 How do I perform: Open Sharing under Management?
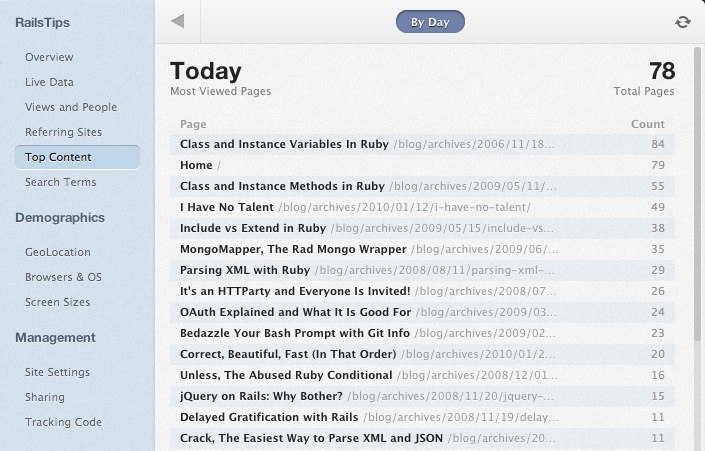tap(45, 397)
